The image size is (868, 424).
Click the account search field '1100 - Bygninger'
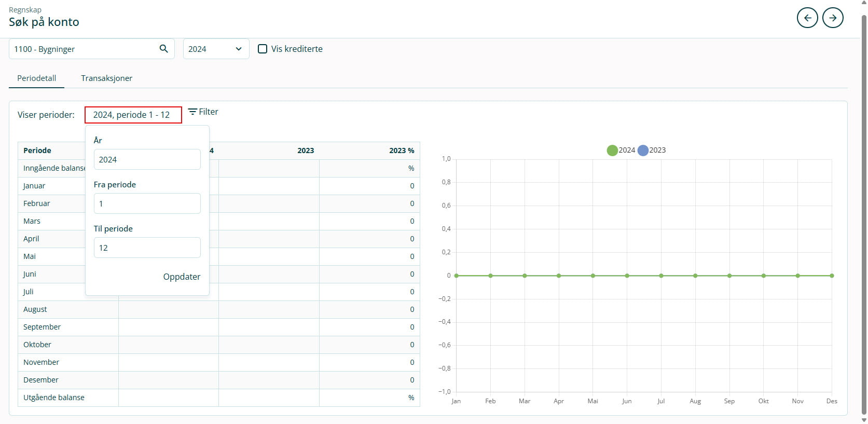point(83,49)
